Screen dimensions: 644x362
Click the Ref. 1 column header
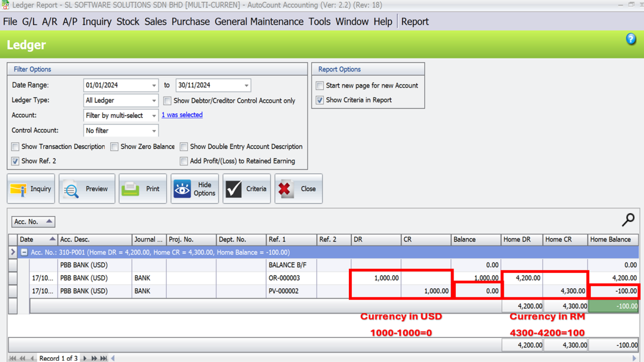pos(291,240)
